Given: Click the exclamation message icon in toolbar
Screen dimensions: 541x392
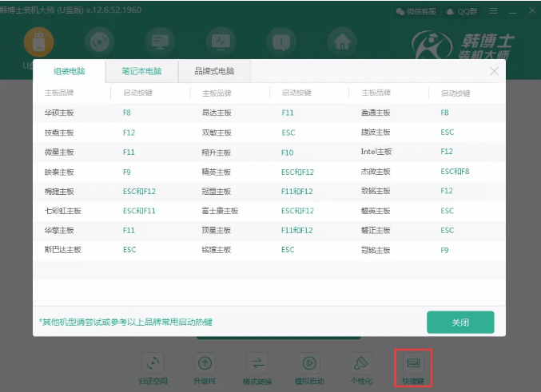Looking at the screenshot, I should coord(281,42).
